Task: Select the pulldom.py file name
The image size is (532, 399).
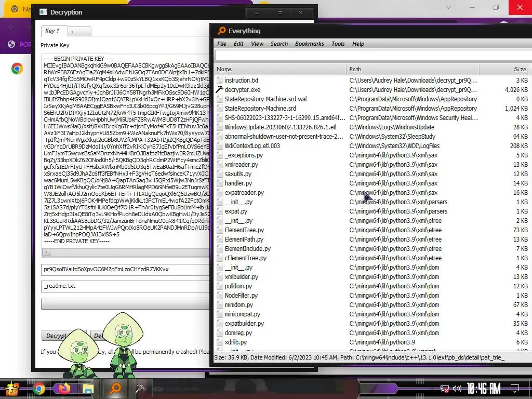Action: click(238, 286)
